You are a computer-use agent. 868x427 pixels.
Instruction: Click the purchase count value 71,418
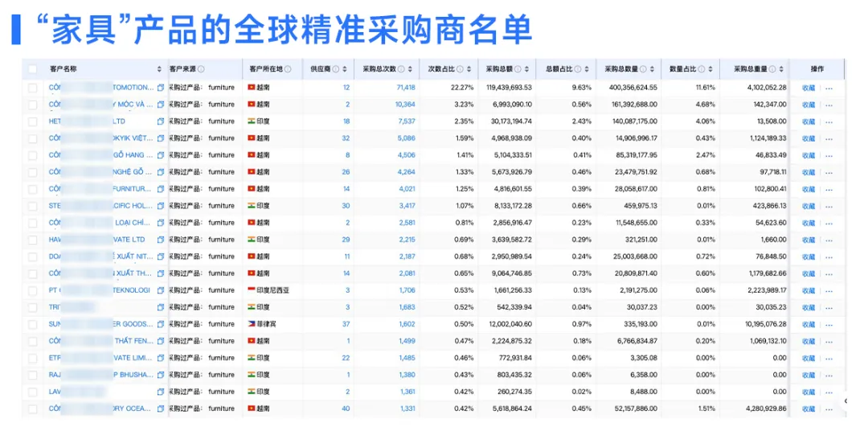pyautogui.click(x=405, y=88)
